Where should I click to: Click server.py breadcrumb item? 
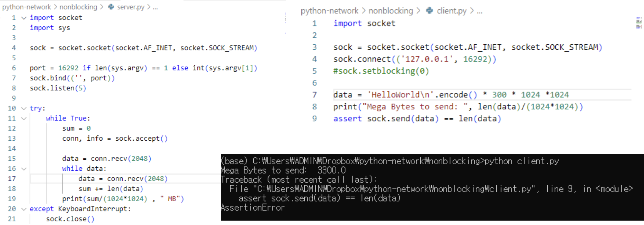[131, 7]
